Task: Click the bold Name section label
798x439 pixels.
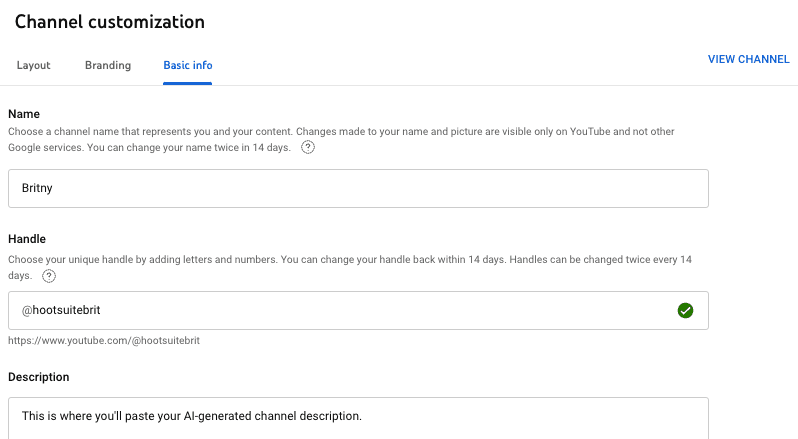Action: (x=24, y=115)
